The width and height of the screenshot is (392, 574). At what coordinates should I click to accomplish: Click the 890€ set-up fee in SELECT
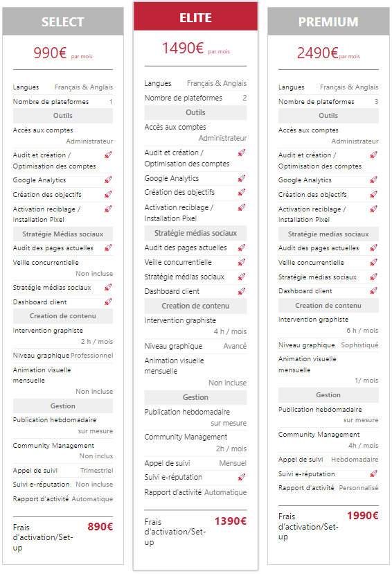(100, 526)
